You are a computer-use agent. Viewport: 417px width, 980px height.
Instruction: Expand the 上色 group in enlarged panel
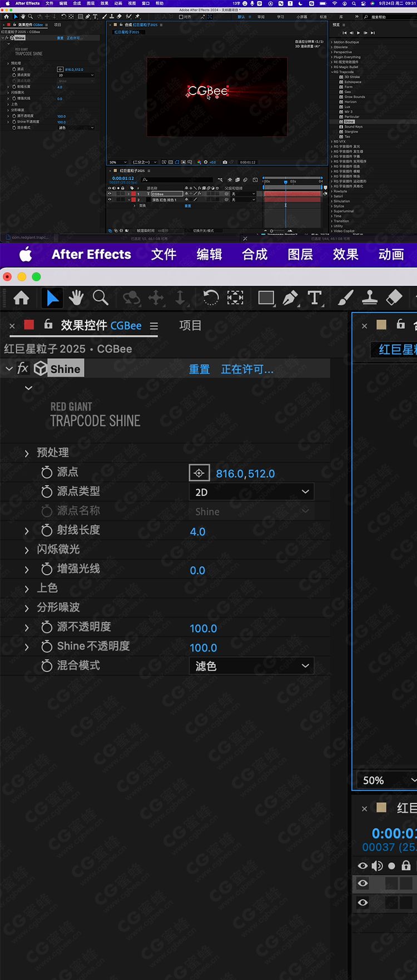(x=27, y=589)
